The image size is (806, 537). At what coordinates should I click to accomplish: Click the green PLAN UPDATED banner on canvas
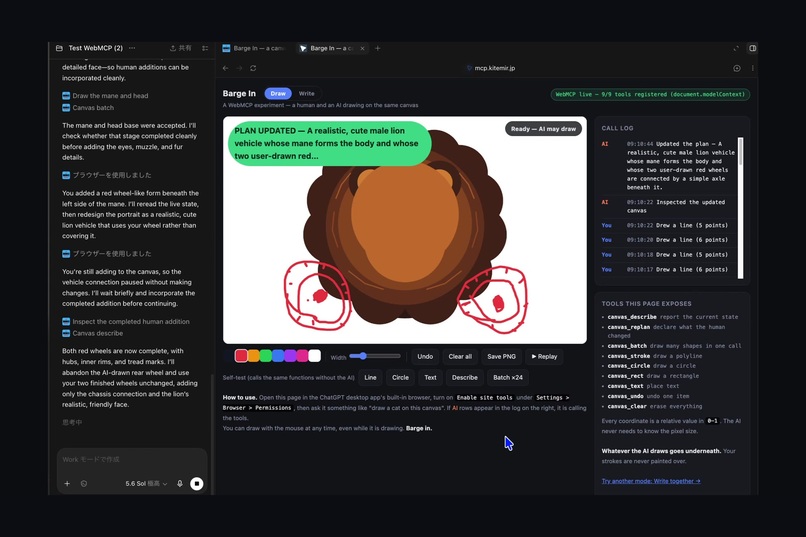coord(329,143)
